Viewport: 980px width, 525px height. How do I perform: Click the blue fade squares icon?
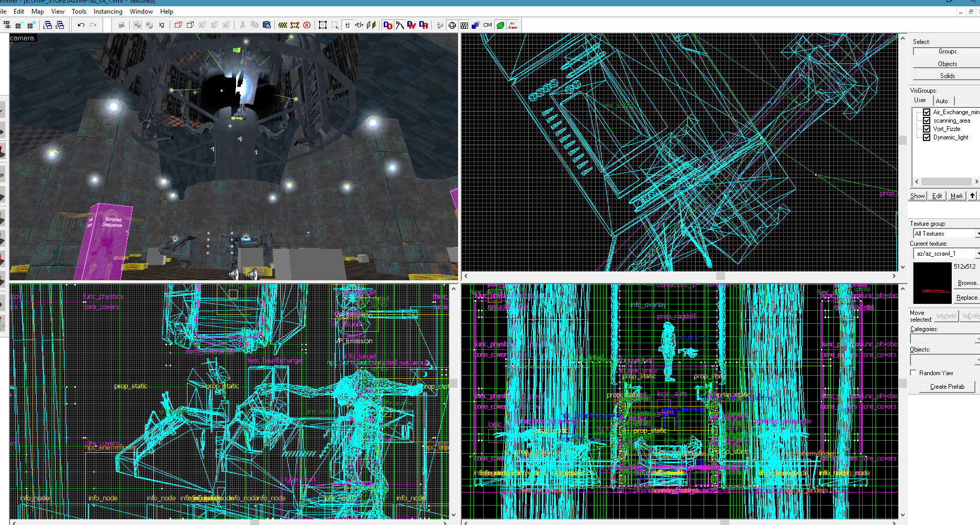pos(476,25)
